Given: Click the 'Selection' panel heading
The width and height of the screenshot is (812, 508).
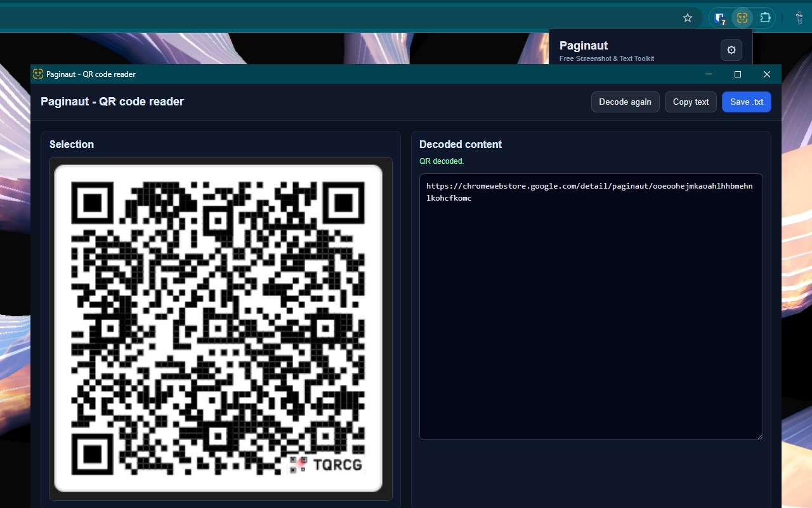Looking at the screenshot, I should tap(72, 144).
